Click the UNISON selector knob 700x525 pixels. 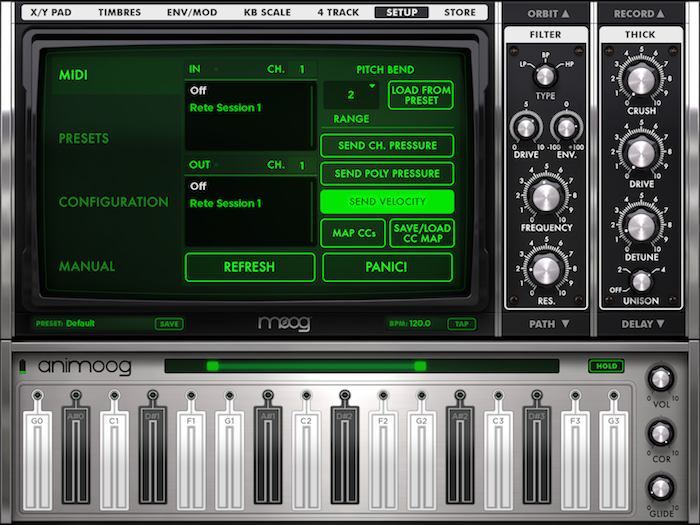pyautogui.click(x=642, y=281)
